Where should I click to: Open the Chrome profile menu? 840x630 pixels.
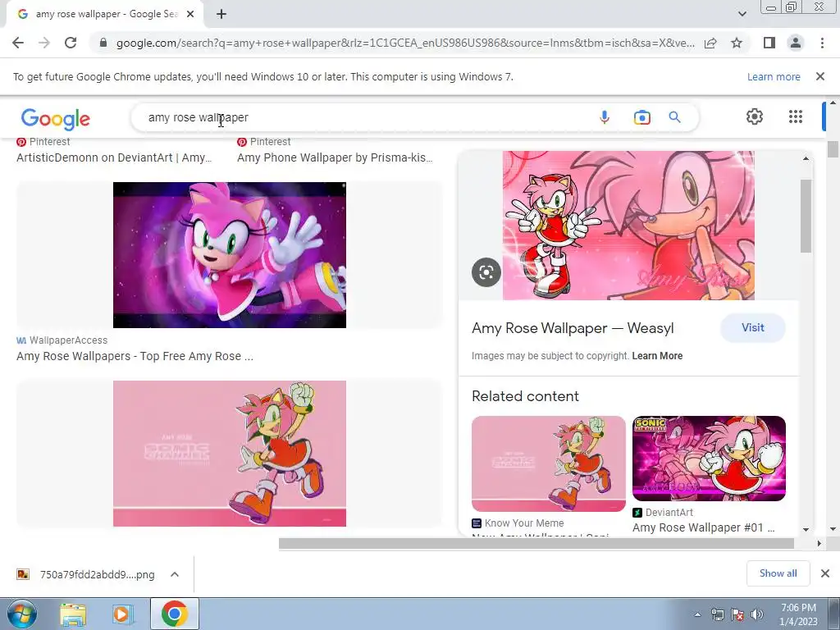tap(796, 43)
